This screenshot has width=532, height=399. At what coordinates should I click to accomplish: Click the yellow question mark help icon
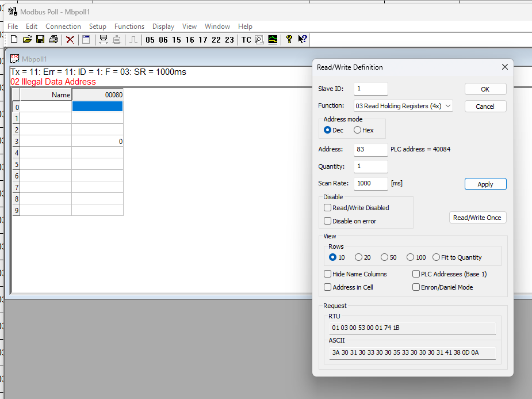[x=289, y=40]
